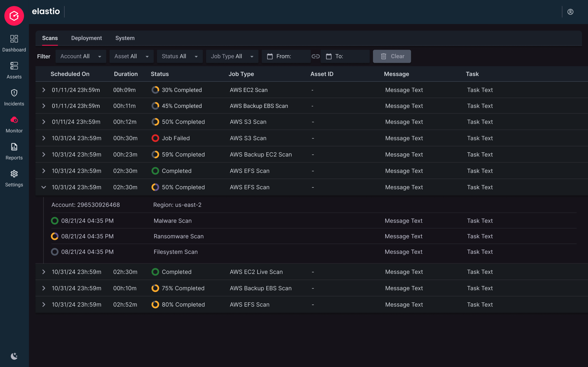The width and height of the screenshot is (588, 367).
Task: Open the Job Type All dropdown
Action: (x=232, y=56)
